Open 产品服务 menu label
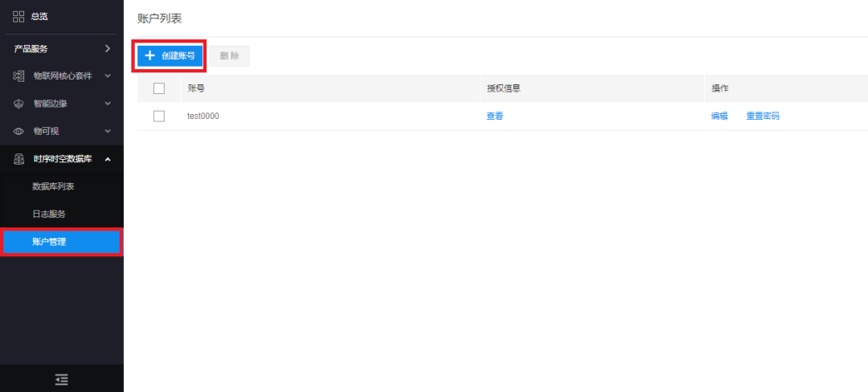868x392 pixels. tap(31, 49)
